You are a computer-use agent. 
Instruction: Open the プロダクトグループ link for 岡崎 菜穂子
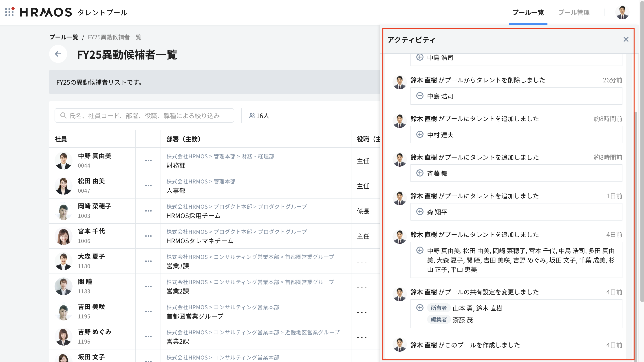[282, 207]
